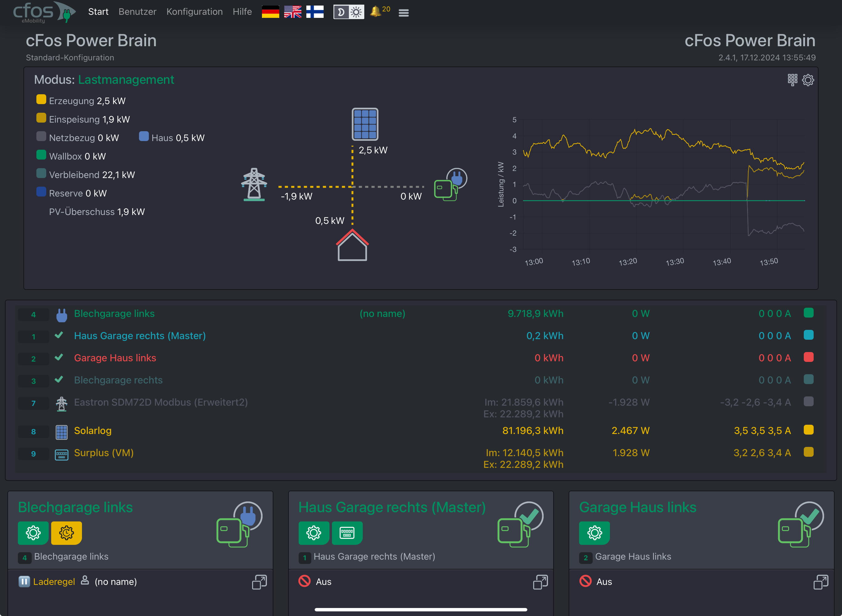This screenshot has height=616, width=842.
Task: Click the yellow swatch of Solarlog row
Action: pos(808,430)
